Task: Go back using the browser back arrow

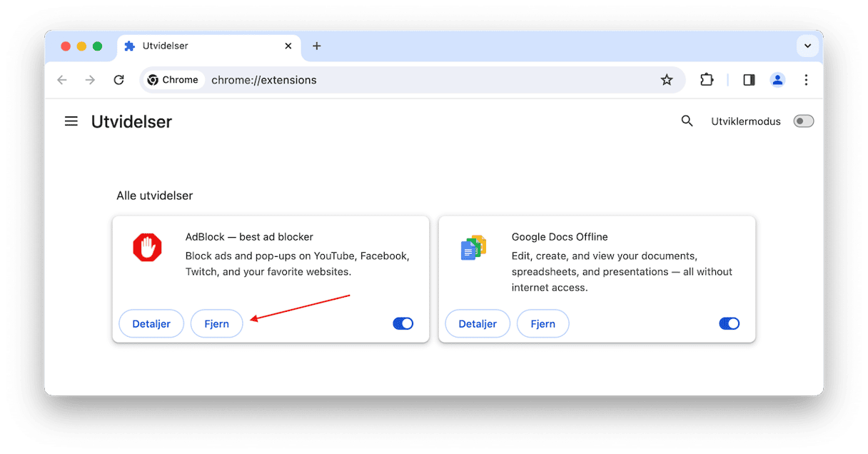Action: (x=62, y=80)
